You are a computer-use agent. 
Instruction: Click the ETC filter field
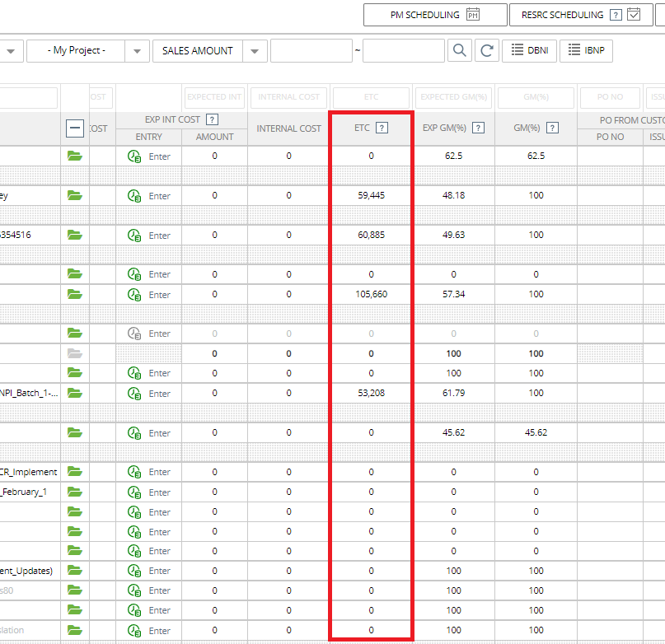point(371,97)
